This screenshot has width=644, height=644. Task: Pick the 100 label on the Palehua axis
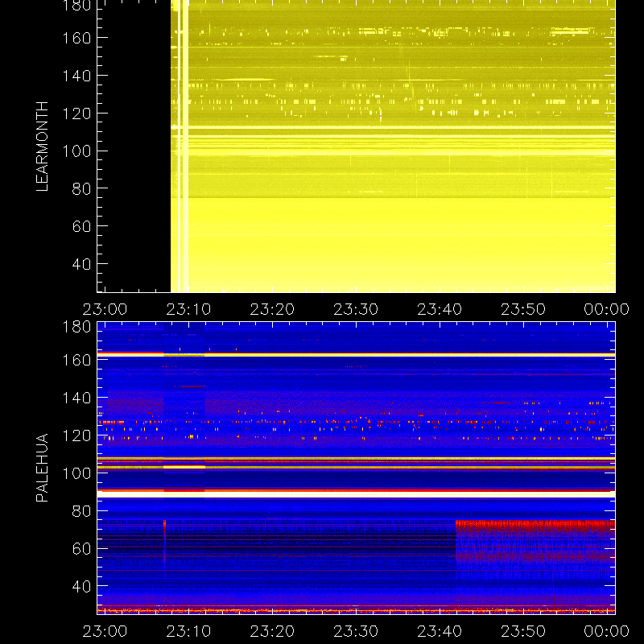click(76, 473)
